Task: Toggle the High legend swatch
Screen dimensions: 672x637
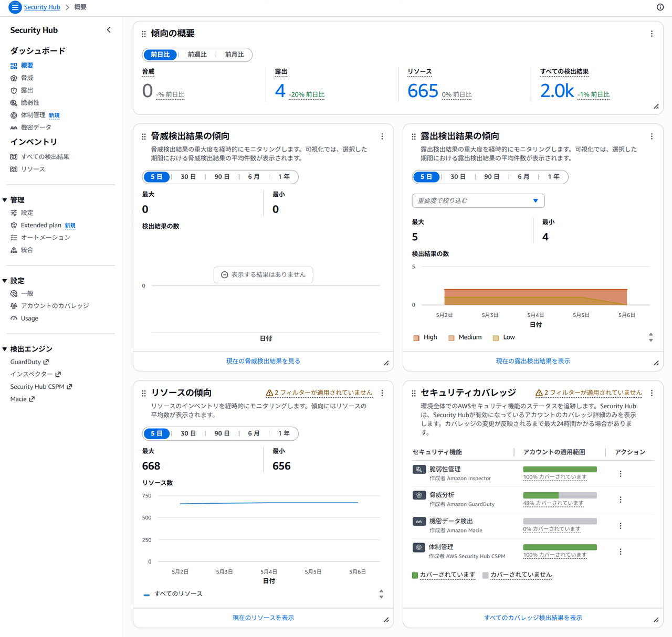Action: point(416,338)
